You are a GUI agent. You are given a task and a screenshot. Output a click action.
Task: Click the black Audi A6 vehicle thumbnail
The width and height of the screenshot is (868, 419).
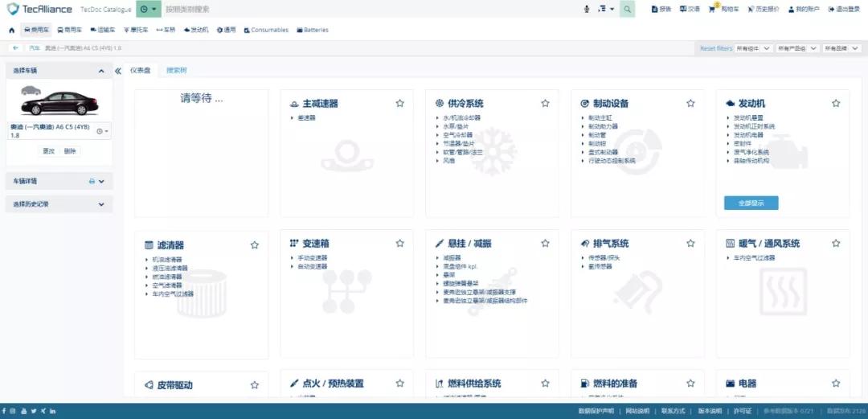(x=59, y=104)
